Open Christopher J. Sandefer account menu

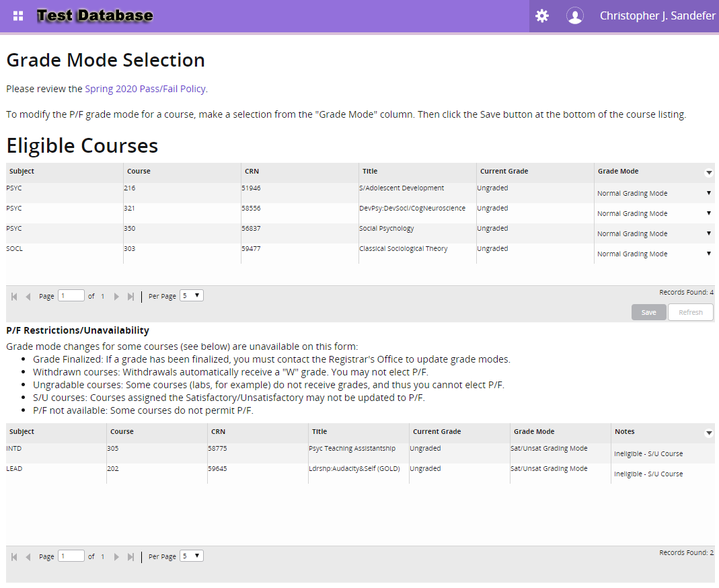click(x=657, y=15)
